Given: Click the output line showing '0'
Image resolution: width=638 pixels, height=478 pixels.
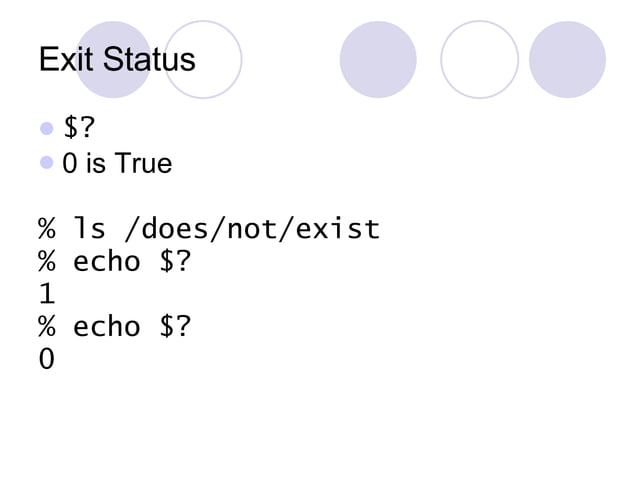Looking at the screenshot, I should pyautogui.click(x=46, y=359).
